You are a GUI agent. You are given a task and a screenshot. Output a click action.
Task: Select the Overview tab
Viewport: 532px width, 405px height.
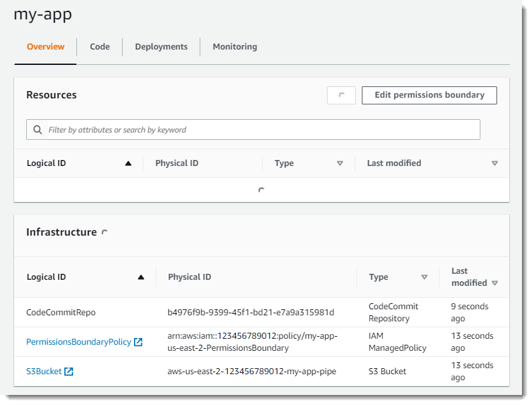(46, 47)
